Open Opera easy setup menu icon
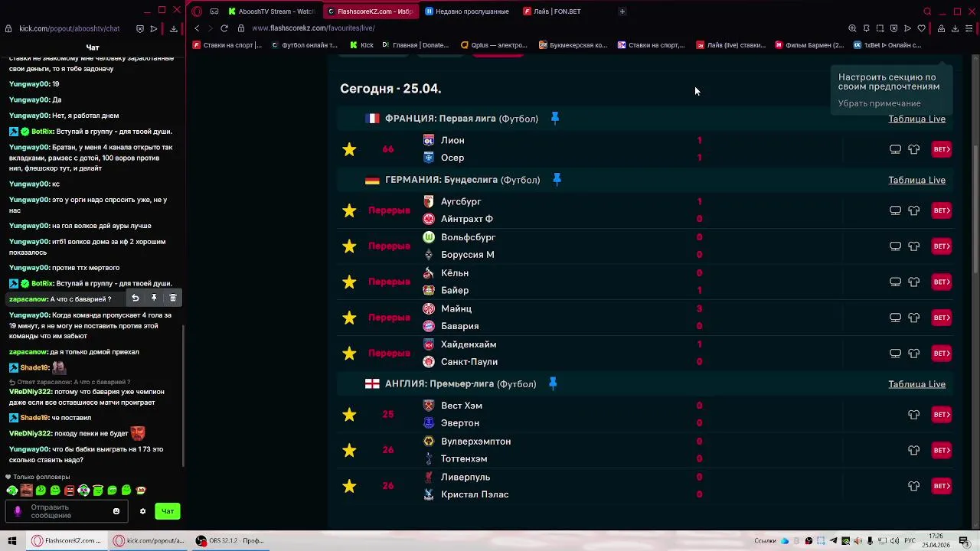The image size is (980, 551). pyautogui.click(x=969, y=28)
